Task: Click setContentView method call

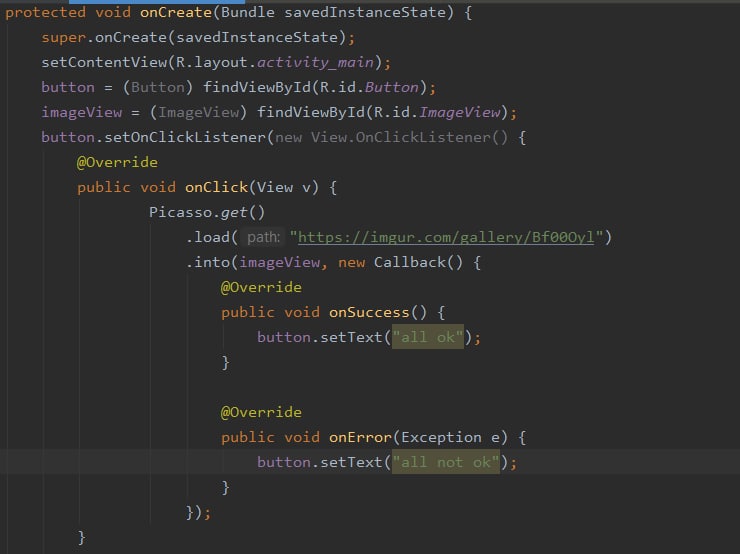Action: 104,62
